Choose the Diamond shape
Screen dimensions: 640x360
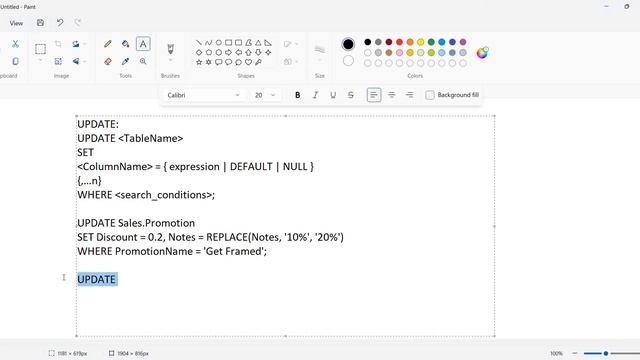click(199, 52)
